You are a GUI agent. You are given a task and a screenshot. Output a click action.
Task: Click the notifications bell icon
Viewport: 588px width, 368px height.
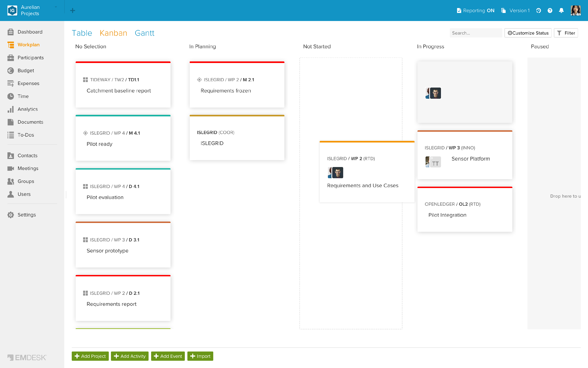tap(561, 10)
